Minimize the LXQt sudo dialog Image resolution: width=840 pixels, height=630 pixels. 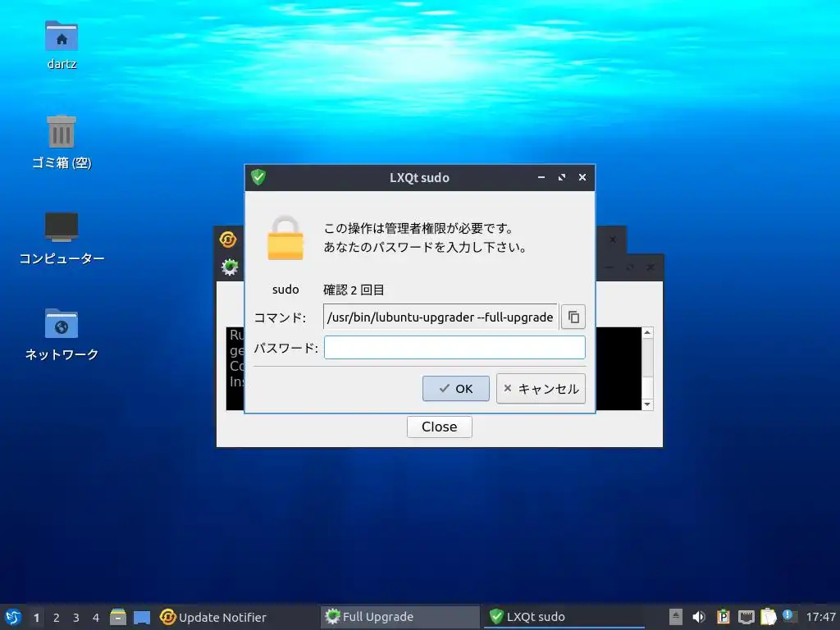pyautogui.click(x=541, y=177)
